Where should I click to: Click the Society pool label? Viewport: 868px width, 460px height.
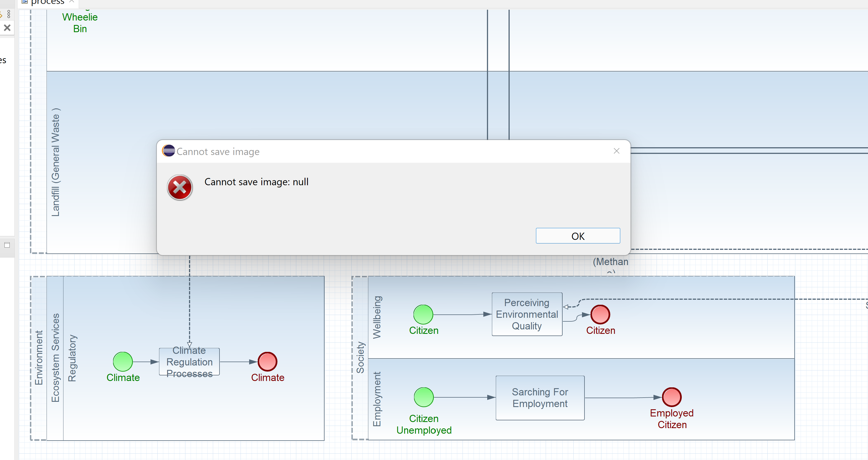[360, 357]
